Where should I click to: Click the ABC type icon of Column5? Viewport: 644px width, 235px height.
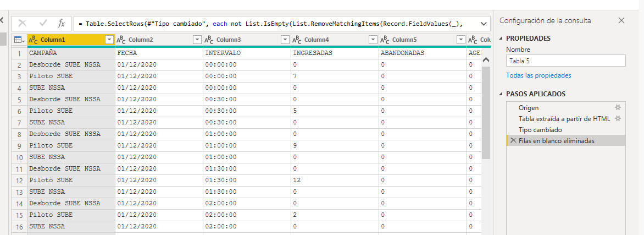pyautogui.click(x=385, y=40)
